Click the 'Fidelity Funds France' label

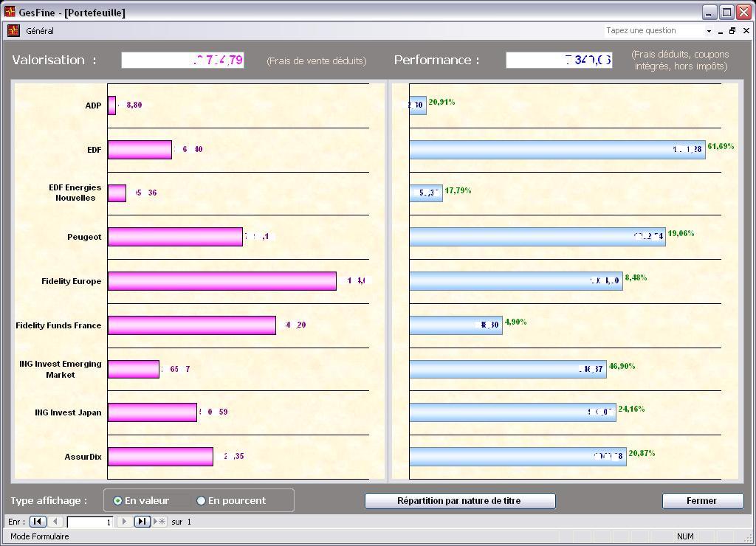tap(58, 325)
